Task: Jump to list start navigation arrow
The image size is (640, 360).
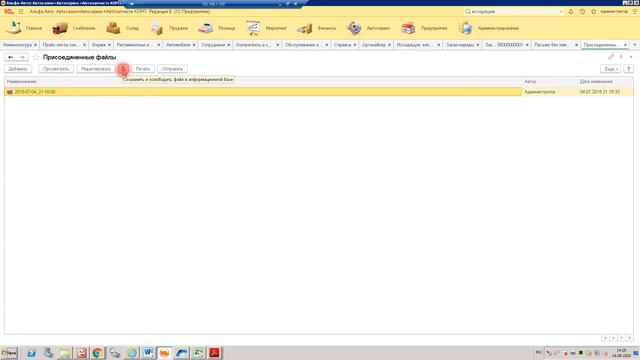Action: [605, 338]
